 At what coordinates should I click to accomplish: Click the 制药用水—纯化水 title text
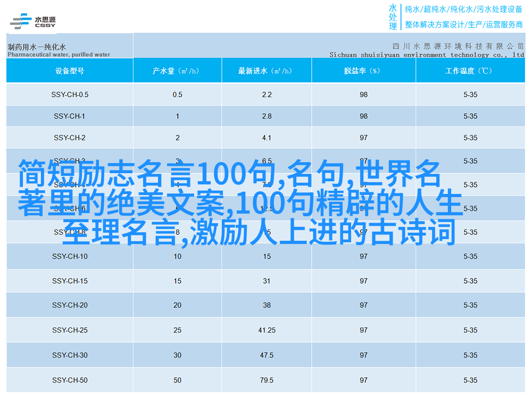pyautogui.click(x=37, y=47)
